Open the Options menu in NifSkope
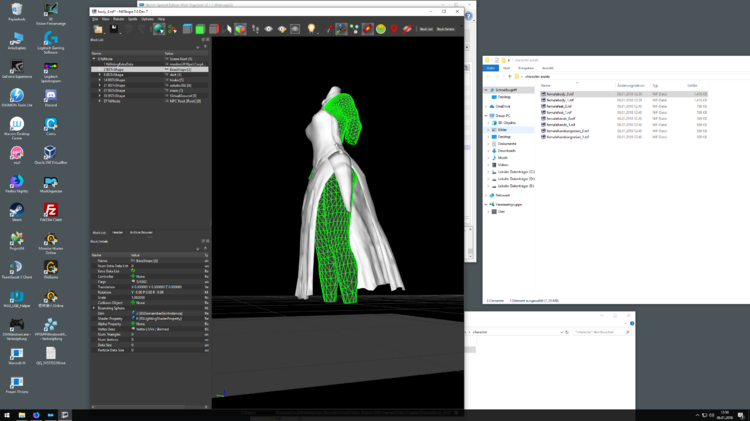Image resolution: width=750 pixels, height=421 pixels. [x=147, y=19]
